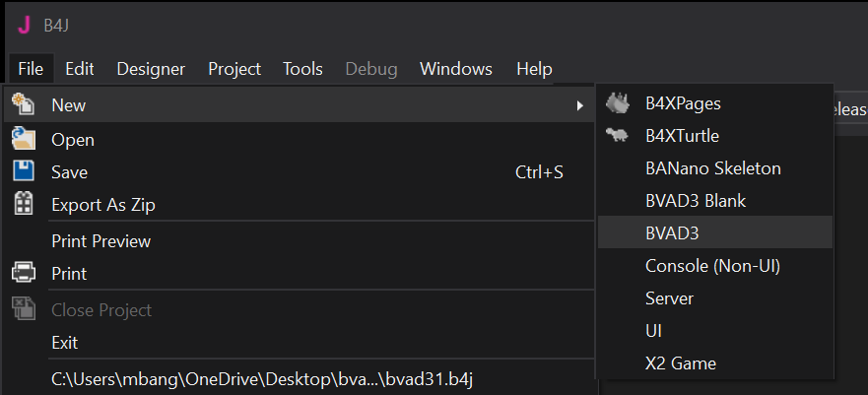Open the Help menu
The image size is (868, 395).
point(534,69)
